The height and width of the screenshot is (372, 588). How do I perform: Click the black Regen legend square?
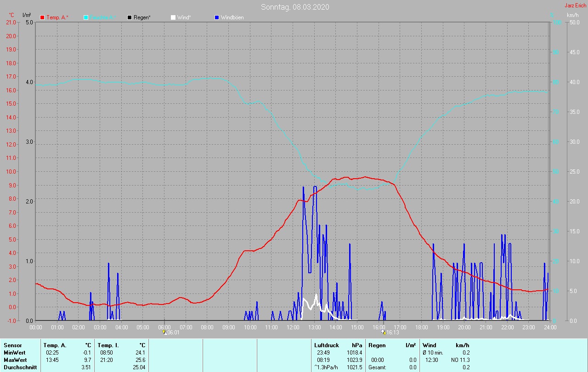[x=130, y=17]
